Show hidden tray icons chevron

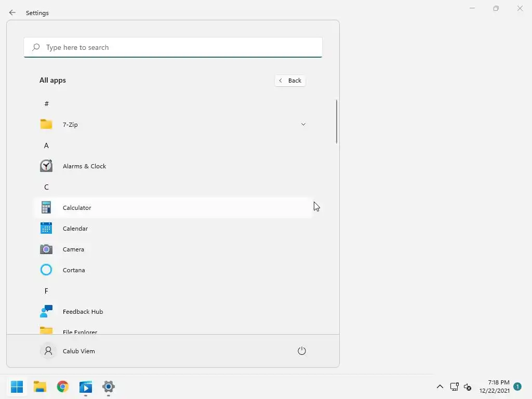tap(440, 387)
